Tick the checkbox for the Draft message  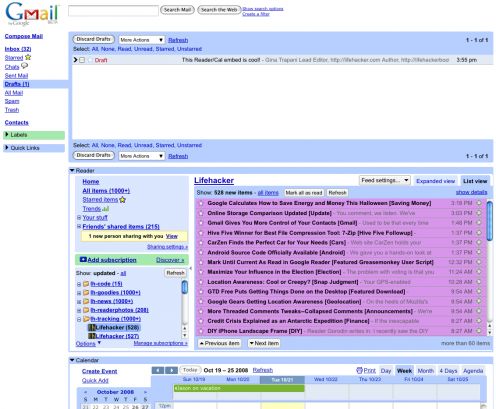[82, 60]
